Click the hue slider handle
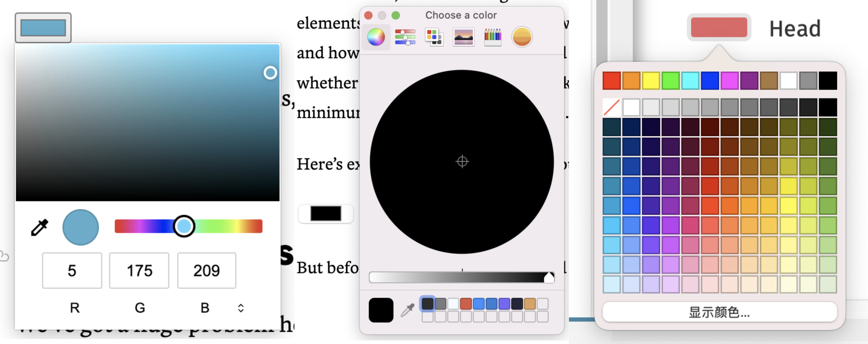Viewport: 868px width, 344px height. pyautogui.click(x=184, y=226)
